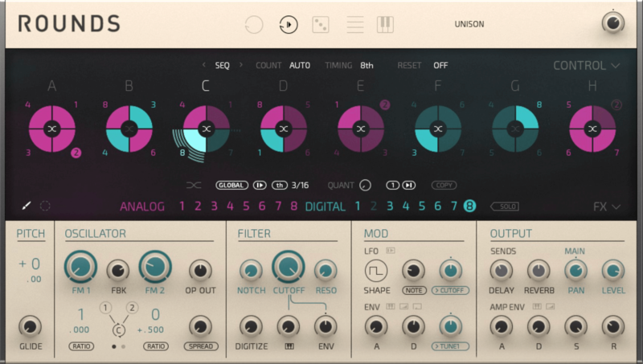643x364 pixels.
Task: Expand the FX dropdown
Action: click(607, 207)
